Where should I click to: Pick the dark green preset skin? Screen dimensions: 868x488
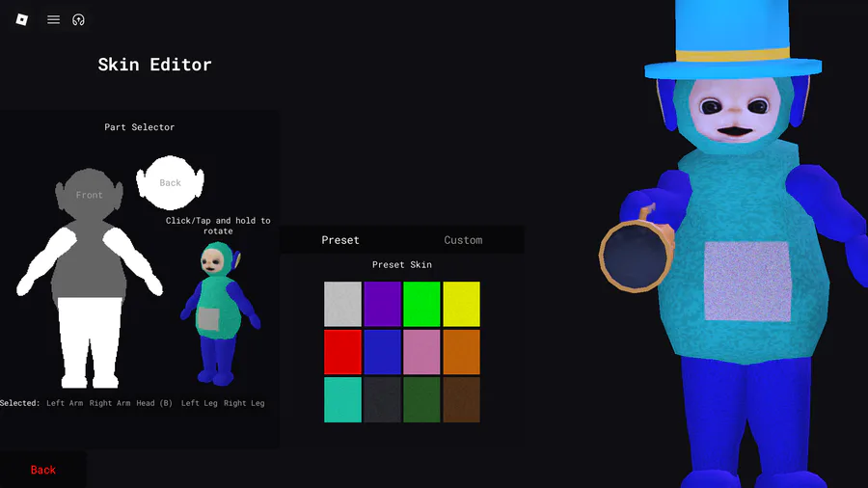pyautogui.click(x=421, y=400)
